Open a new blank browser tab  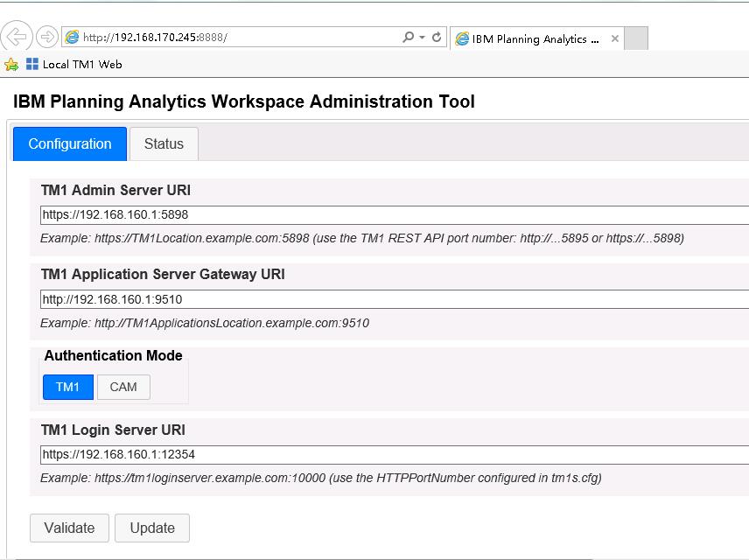coord(636,38)
